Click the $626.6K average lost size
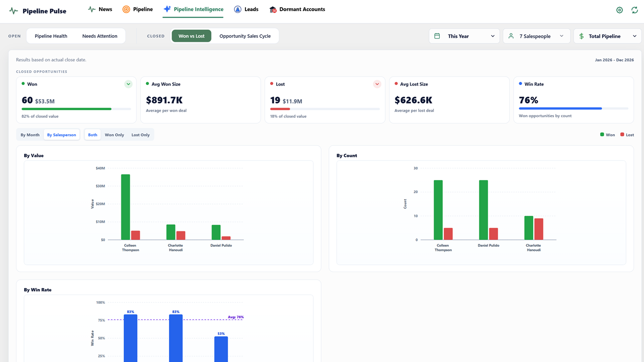 click(x=413, y=100)
